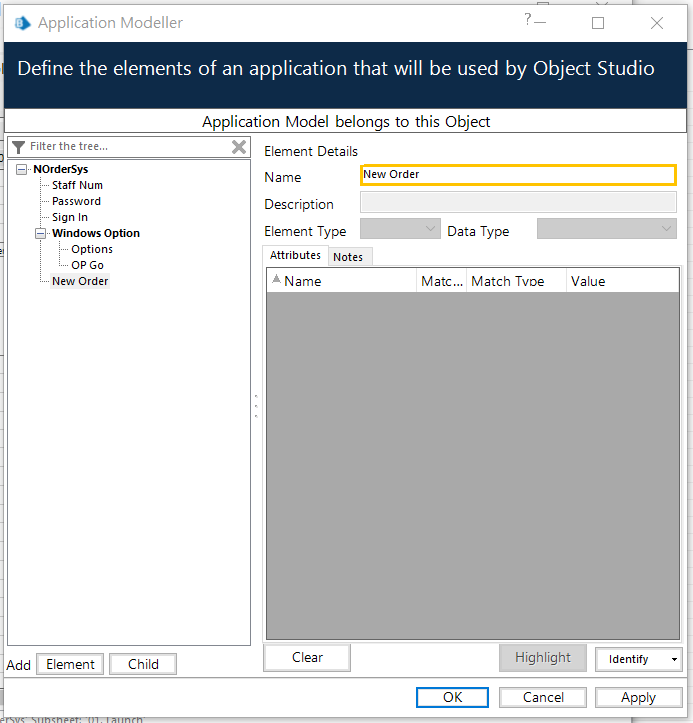
Task: Switch to the Notes tab
Action: click(348, 257)
